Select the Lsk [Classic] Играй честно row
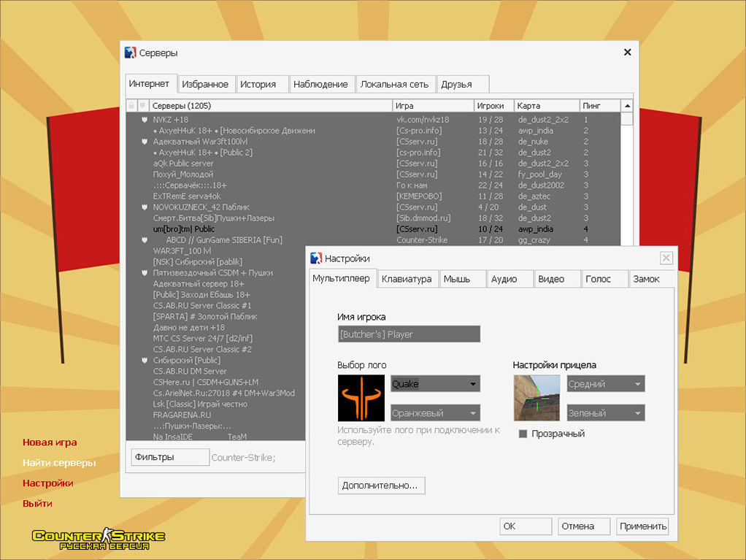This screenshot has height=560, width=746. pyautogui.click(x=215, y=404)
